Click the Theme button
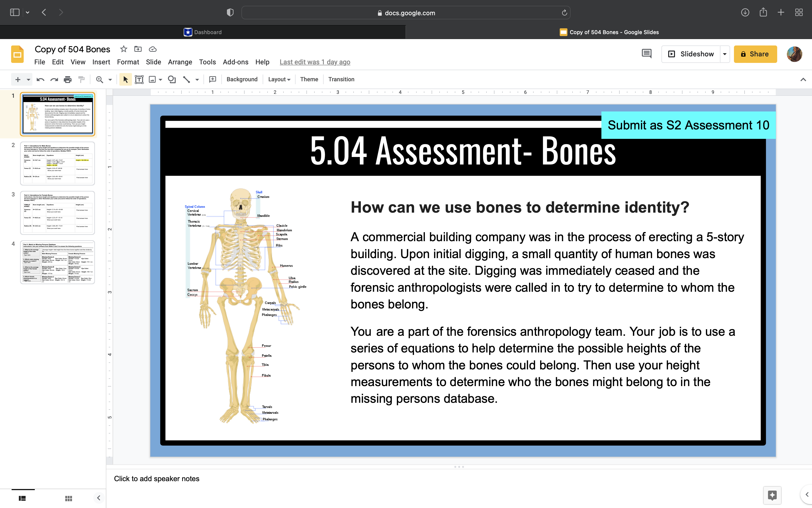This screenshot has width=812, height=508. tap(309, 79)
